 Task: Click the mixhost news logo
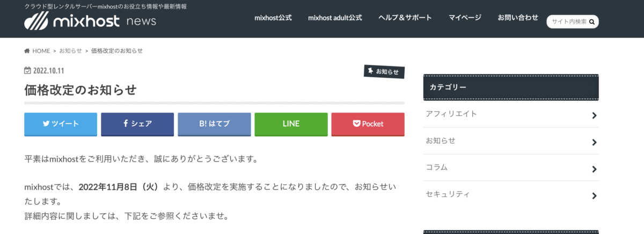90,21
